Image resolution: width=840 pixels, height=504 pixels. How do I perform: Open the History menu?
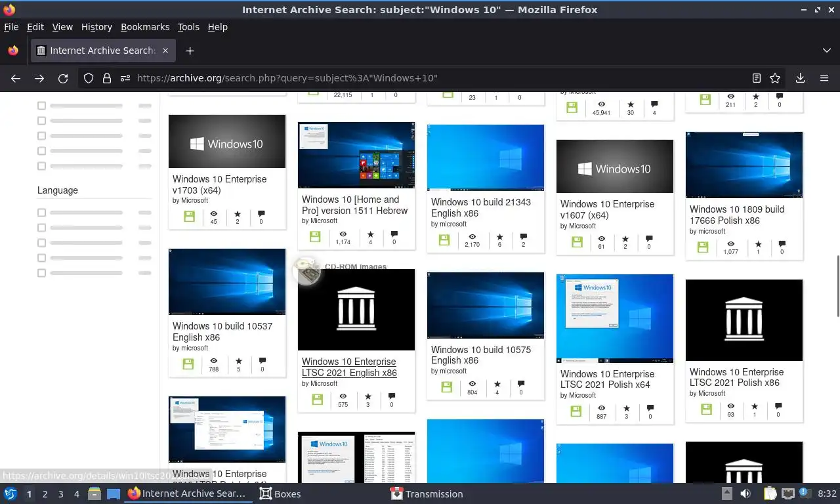pos(96,27)
